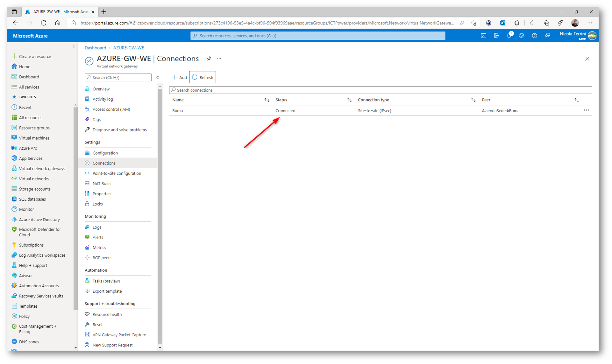Open the help question mark icon
This screenshot has height=364, width=612.
534,36
